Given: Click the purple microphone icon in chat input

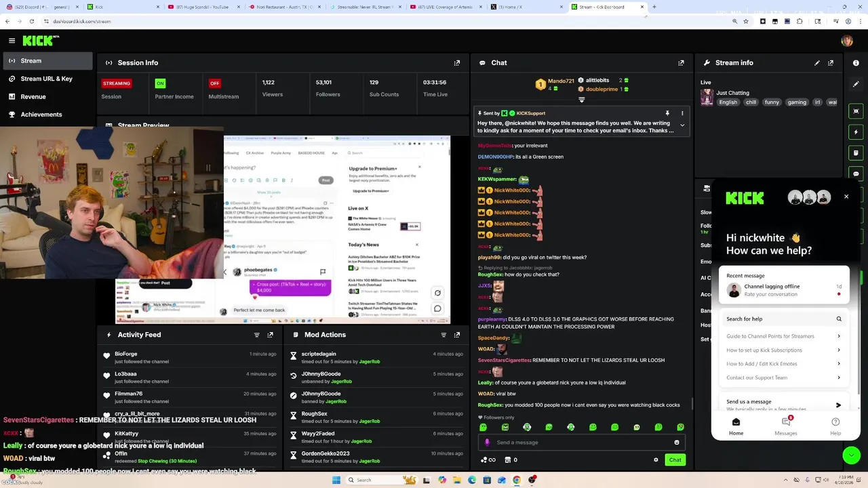Looking at the screenshot, I should click(487, 443).
